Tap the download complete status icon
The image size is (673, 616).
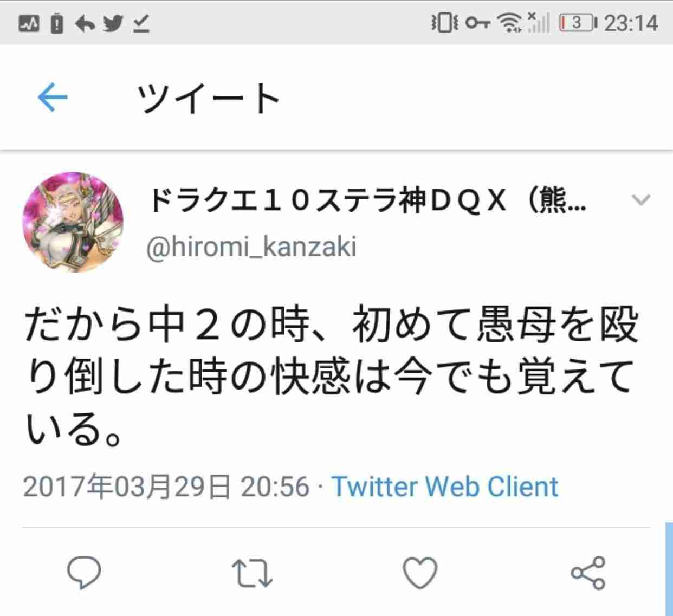(x=141, y=23)
